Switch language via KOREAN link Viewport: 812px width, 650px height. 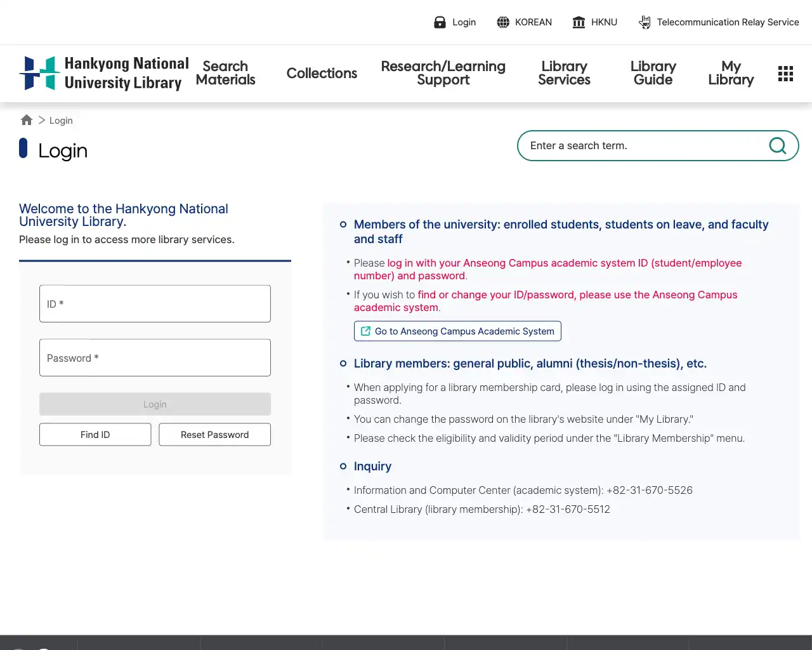[534, 22]
